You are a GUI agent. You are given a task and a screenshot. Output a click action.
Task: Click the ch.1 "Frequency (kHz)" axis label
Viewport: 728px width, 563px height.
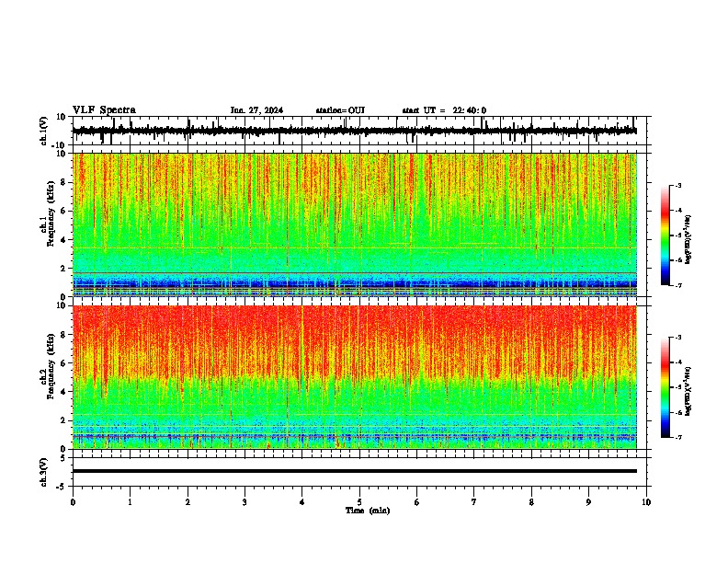50,214
